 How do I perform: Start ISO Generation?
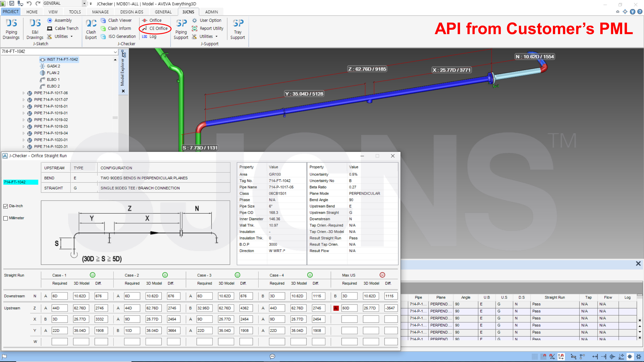pyautogui.click(x=118, y=36)
